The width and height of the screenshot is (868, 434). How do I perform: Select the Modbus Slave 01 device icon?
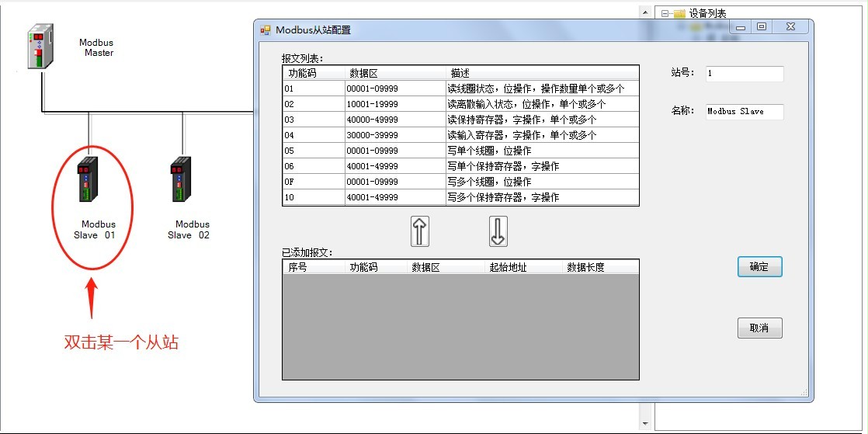point(86,179)
